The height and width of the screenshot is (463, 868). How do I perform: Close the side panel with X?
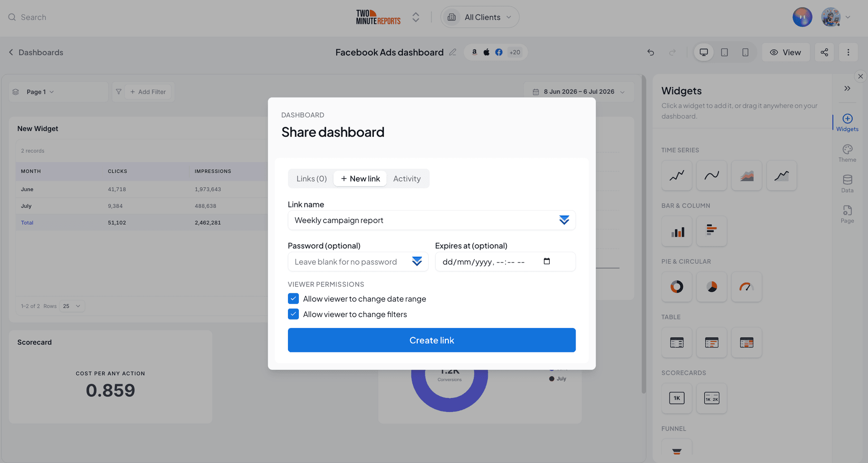861,76
